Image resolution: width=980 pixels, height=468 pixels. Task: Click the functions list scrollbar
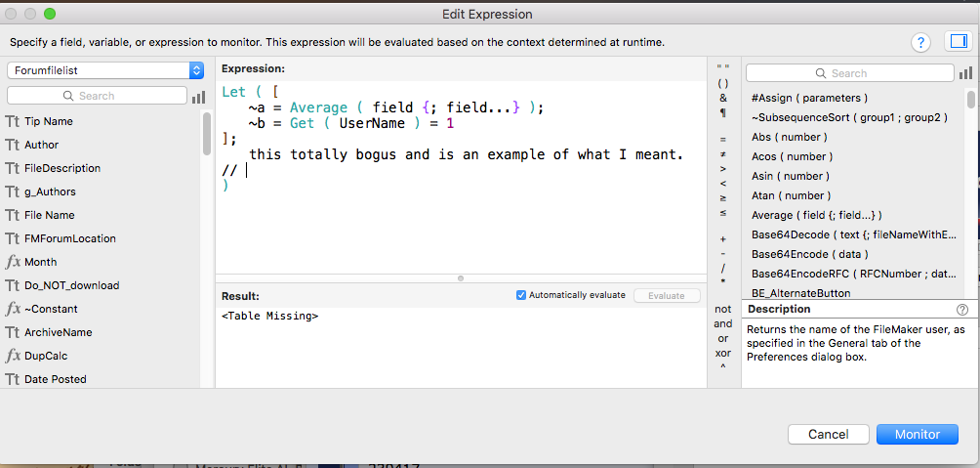click(x=970, y=100)
